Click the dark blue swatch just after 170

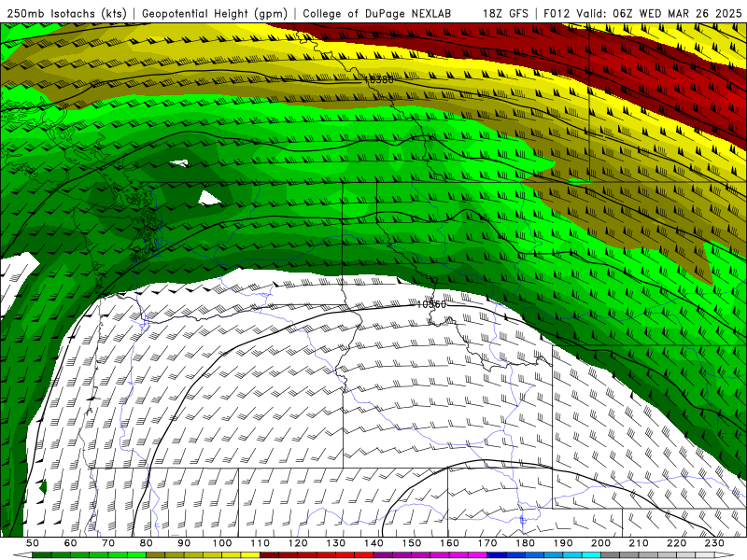pos(497,555)
